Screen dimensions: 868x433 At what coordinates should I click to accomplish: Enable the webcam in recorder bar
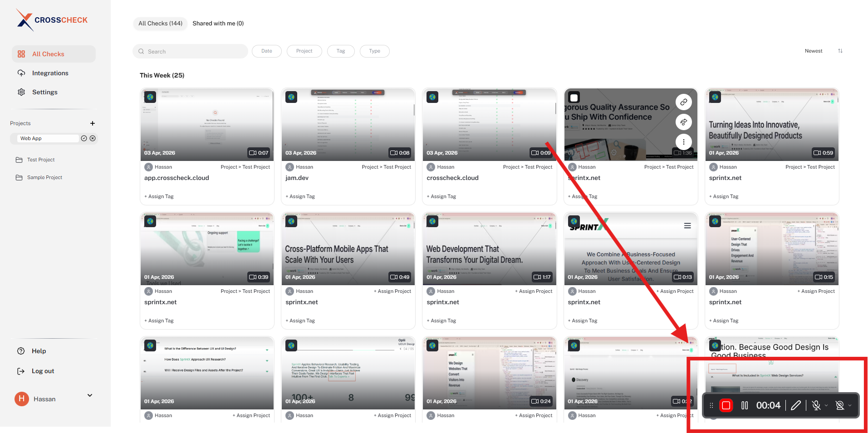coord(839,405)
